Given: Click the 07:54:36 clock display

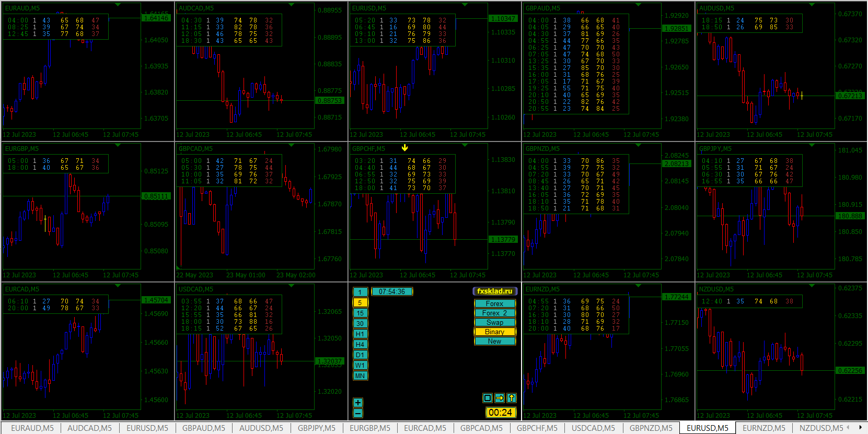Looking at the screenshot, I should point(392,291).
